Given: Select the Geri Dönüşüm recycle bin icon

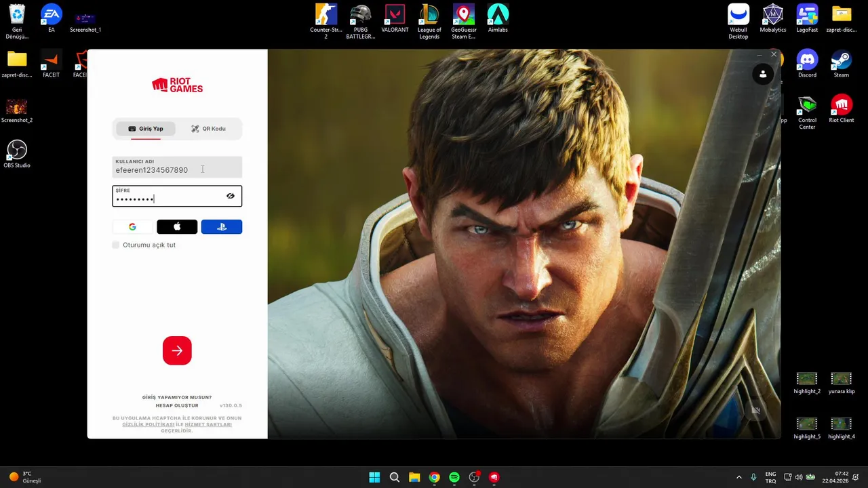Looking at the screenshot, I should coord(17,22).
